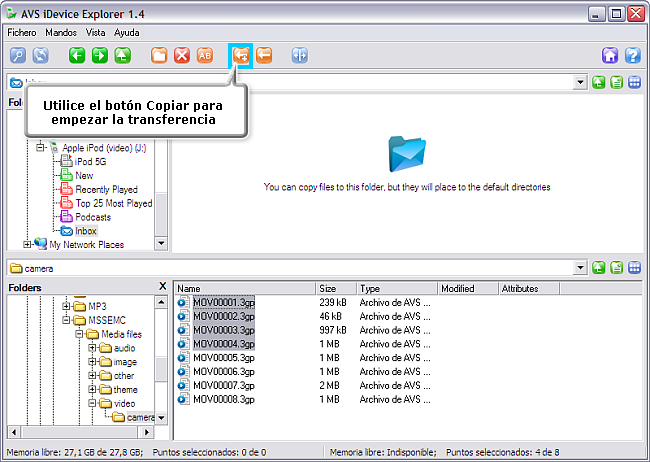Open camera path dropdown arrow
Screen dimensions: 650x462
click(x=580, y=268)
